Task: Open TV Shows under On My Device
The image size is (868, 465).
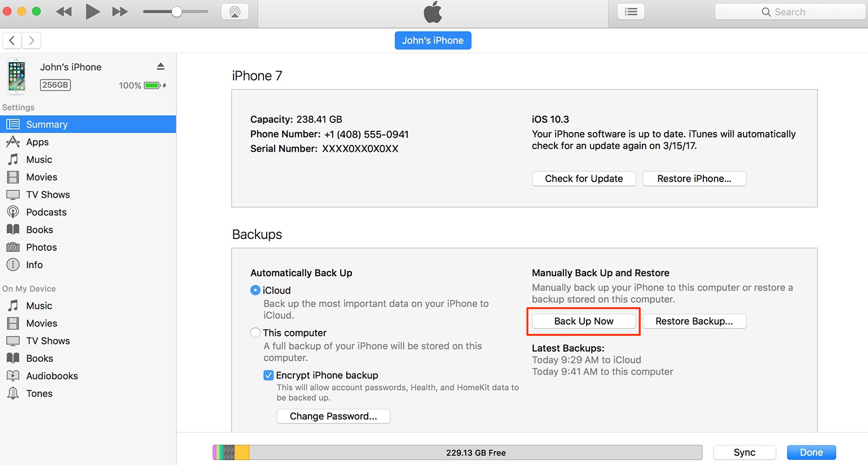Action: [88, 340]
